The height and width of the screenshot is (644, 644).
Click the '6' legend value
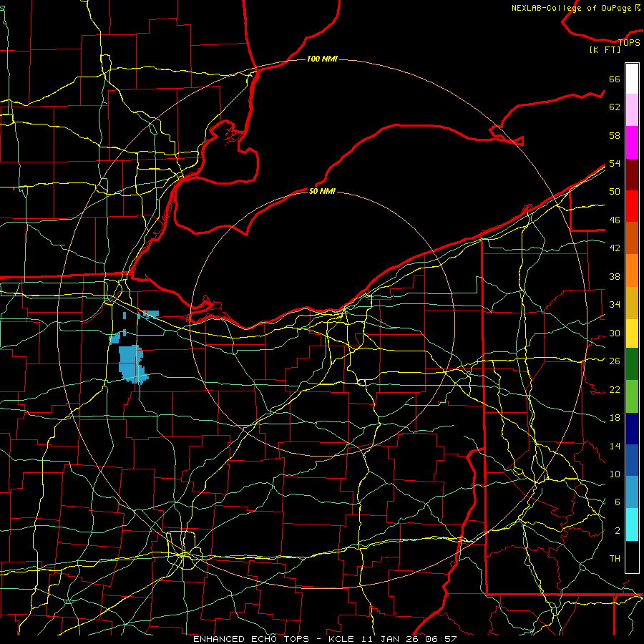point(617,502)
